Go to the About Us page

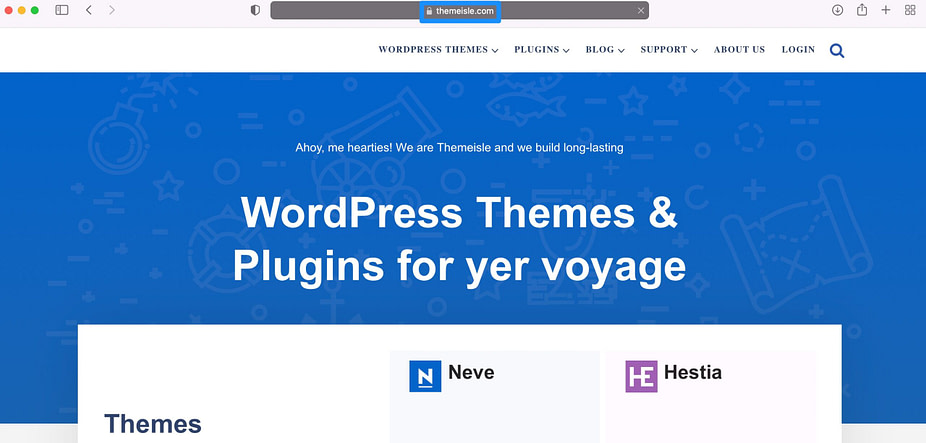click(x=739, y=50)
